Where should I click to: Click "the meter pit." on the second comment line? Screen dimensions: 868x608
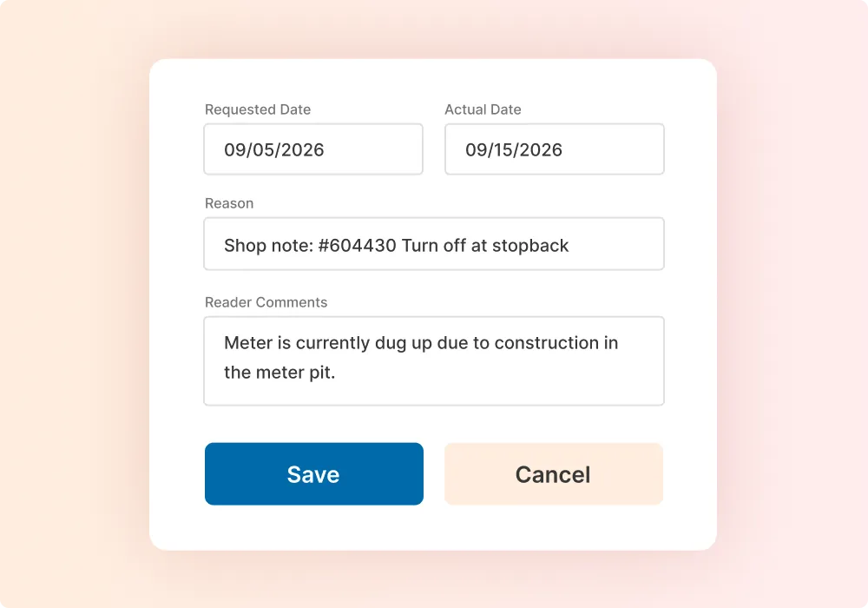click(279, 373)
